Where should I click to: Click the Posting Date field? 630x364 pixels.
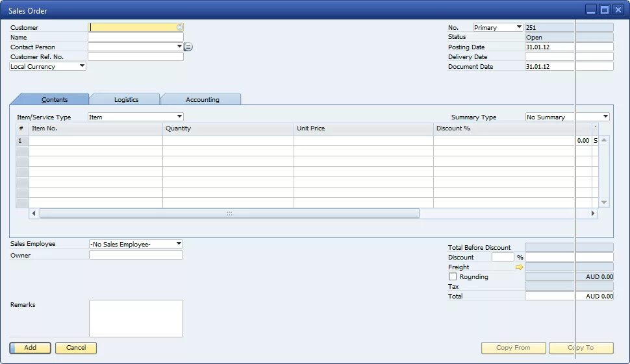pos(569,47)
